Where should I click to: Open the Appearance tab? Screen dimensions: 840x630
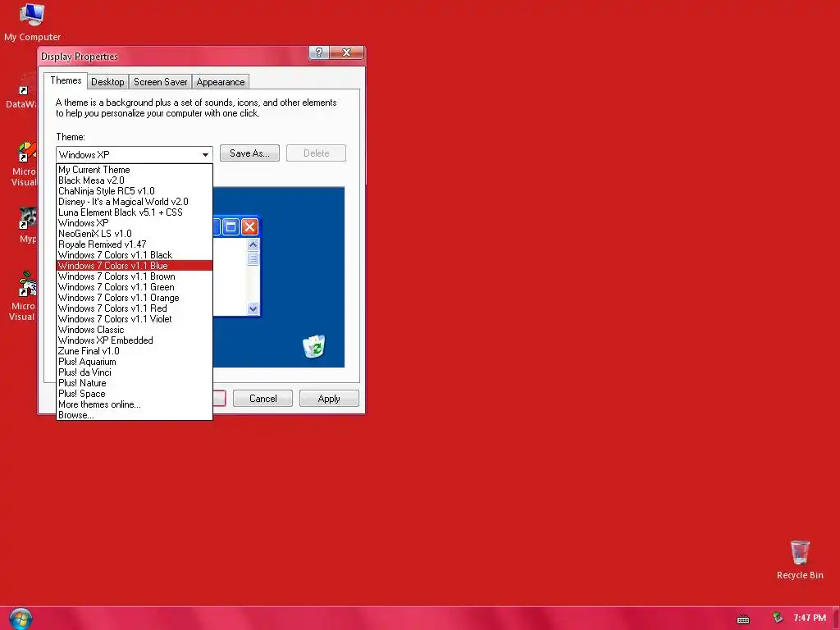pyautogui.click(x=220, y=82)
